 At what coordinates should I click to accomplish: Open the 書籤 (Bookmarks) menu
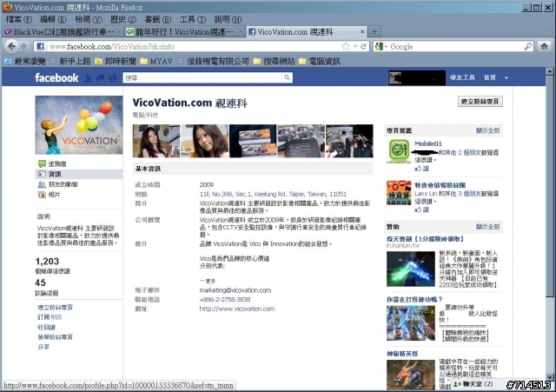[x=158, y=19]
